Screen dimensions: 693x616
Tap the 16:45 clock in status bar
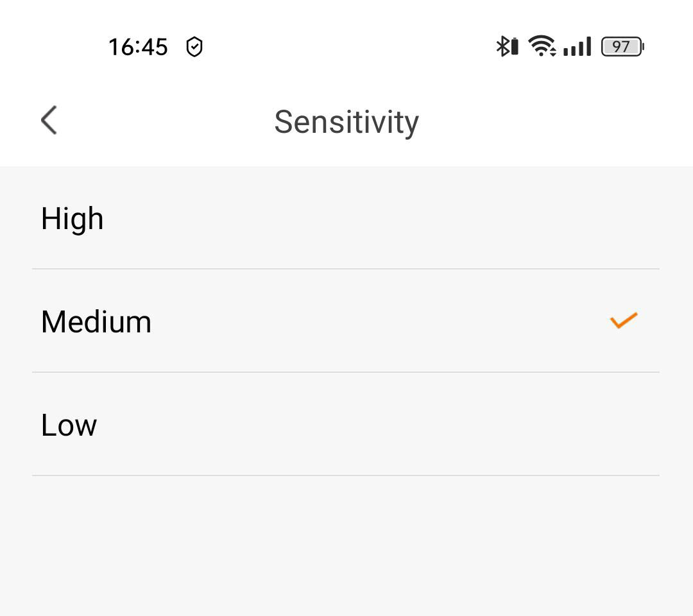tap(138, 47)
